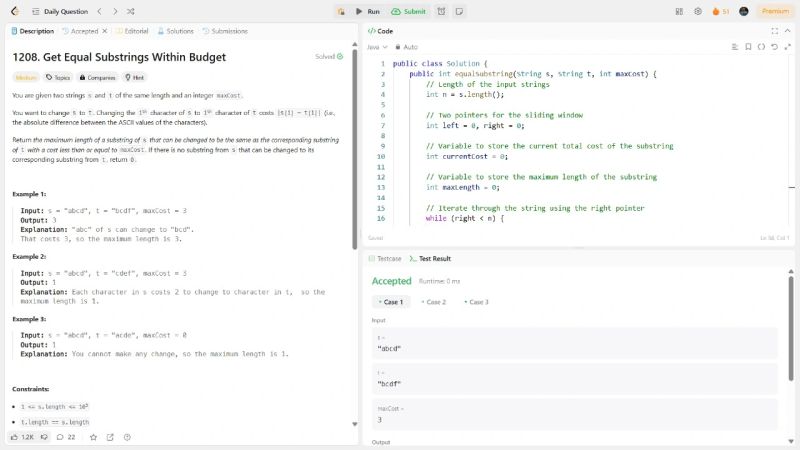Open the timer alarm clock icon
The height and width of the screenshot is (450, 800).
click(x=442, y=11)
